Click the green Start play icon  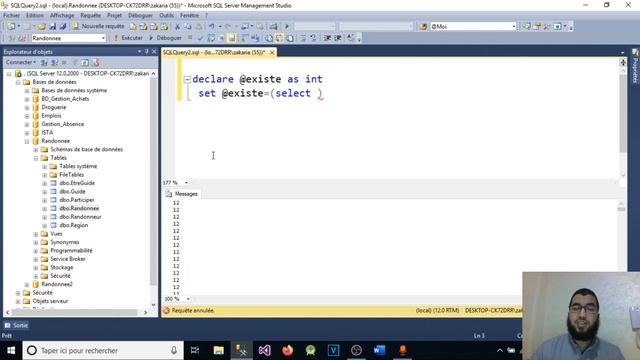[287, 26]
